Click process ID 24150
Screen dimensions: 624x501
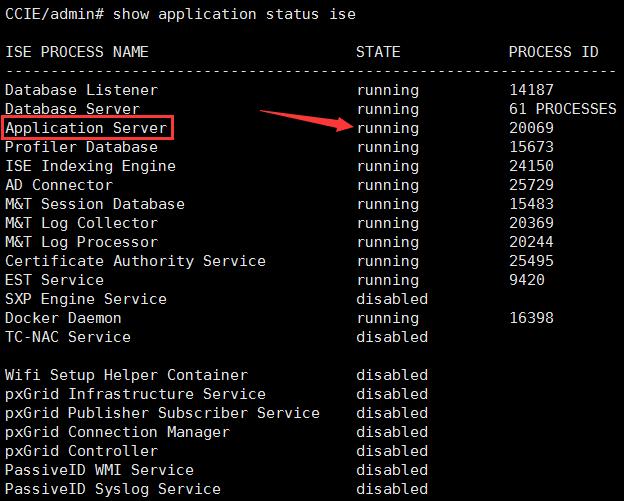click(x=531, y=166)
